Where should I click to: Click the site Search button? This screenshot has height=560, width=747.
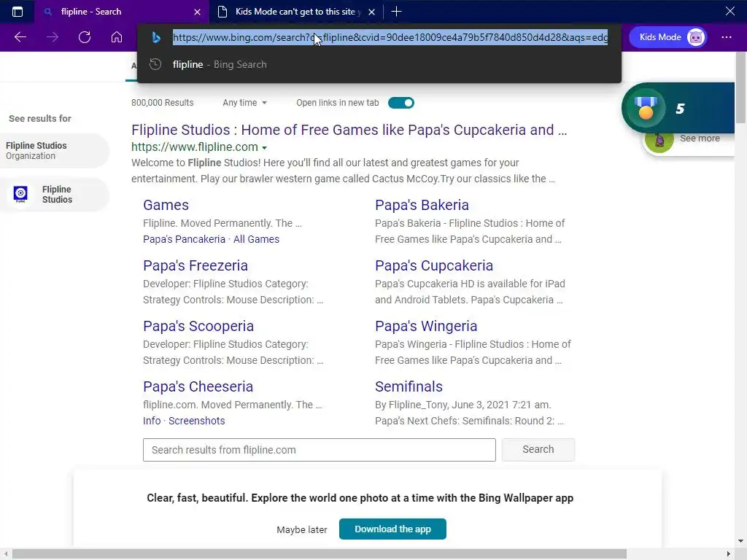click(538, 449)
